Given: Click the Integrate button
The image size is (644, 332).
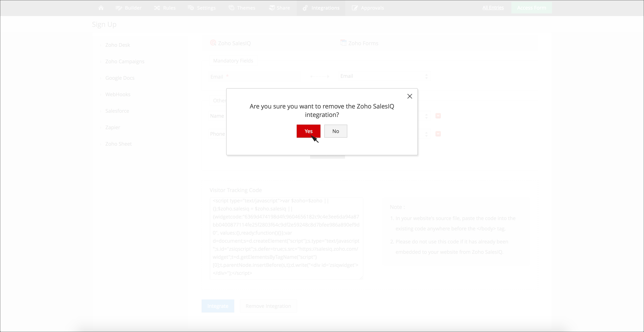Looking at the screenshot, I should click(x=218, y=306).
